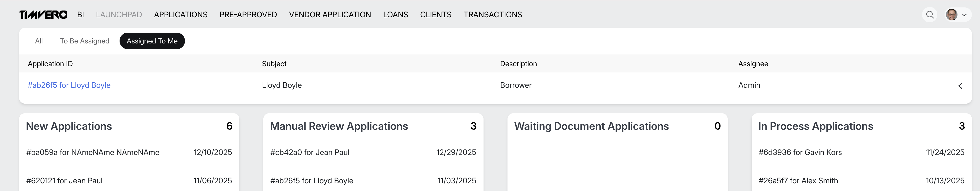Open the BI menu
This screenshot has width=980, height=191.
point(80,14)
